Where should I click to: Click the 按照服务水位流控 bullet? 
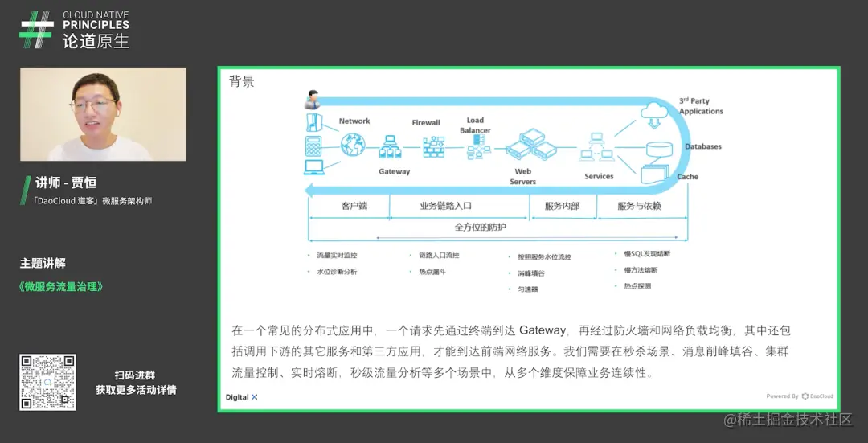(x=545, y=257)
